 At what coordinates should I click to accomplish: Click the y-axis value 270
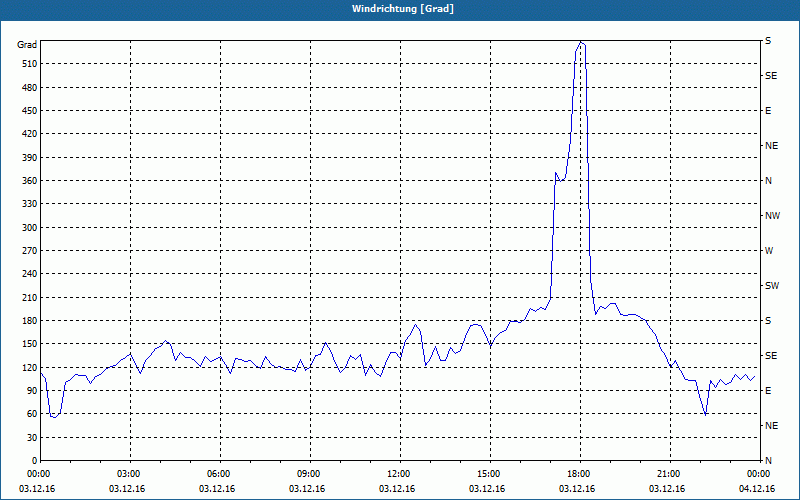tap(30, 251)
